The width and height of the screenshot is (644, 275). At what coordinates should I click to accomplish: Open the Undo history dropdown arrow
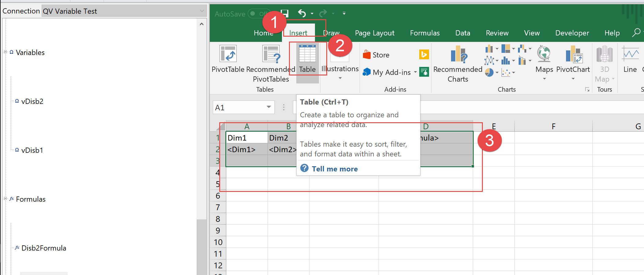tap(312, 14)
